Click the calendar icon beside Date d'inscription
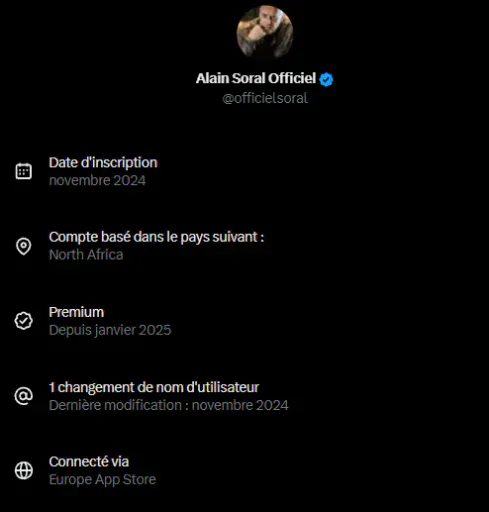This screenshot has height=512, width=489. (x=24, y=171)
